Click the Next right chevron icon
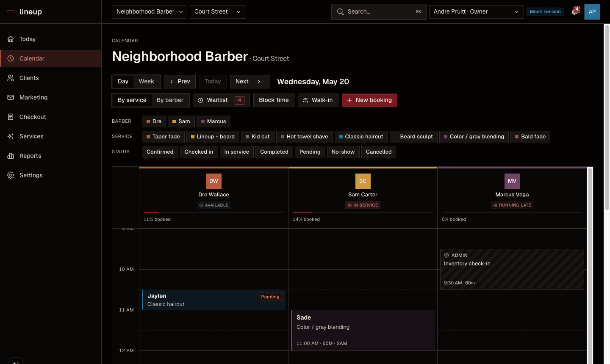This screenshot has height=364, width=610. tap(259, 82)
